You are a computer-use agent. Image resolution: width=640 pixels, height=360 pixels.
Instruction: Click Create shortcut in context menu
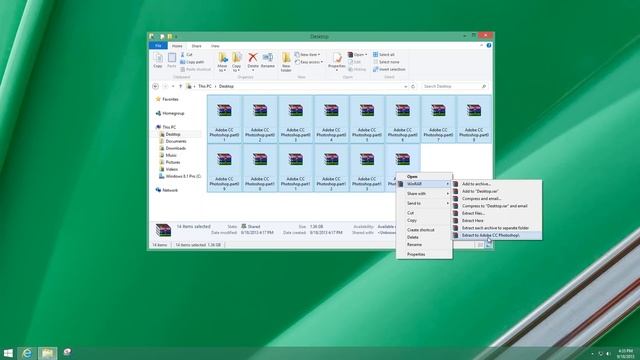tap(424, 230)
